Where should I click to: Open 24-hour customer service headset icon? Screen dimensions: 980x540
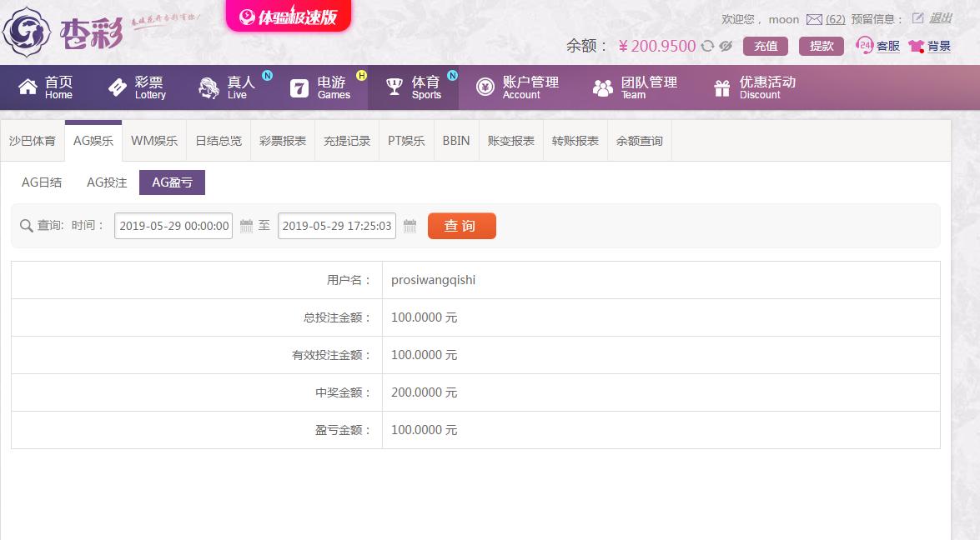tap(864, 45)
